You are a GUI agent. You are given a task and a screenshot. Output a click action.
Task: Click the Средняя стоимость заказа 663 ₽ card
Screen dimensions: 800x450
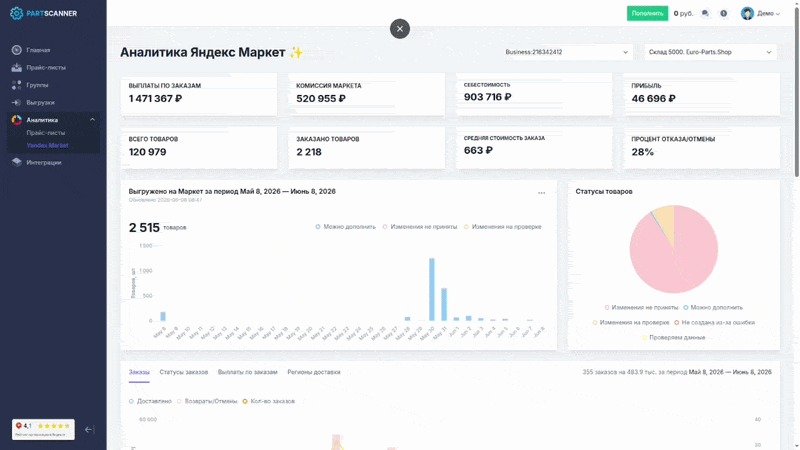534,147
